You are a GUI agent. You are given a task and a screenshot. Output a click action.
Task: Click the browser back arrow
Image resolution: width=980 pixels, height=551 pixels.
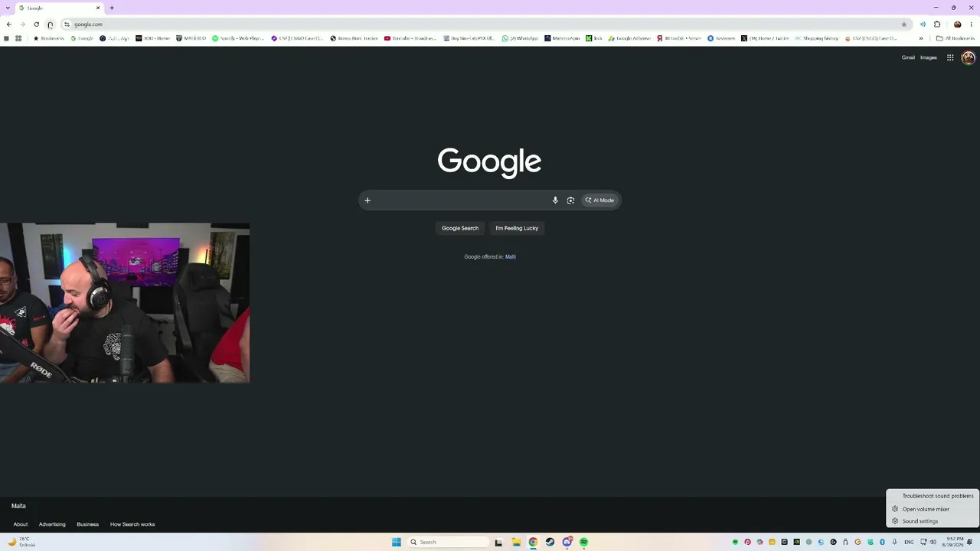(8, 24)
